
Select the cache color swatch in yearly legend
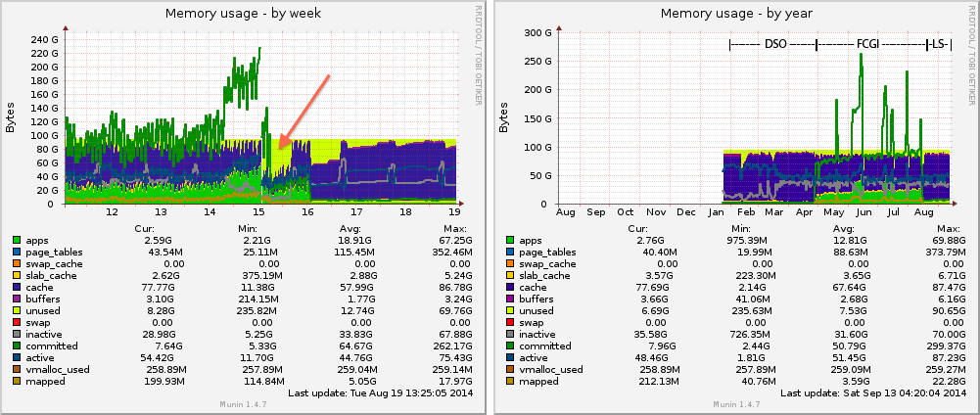point(512,287)
